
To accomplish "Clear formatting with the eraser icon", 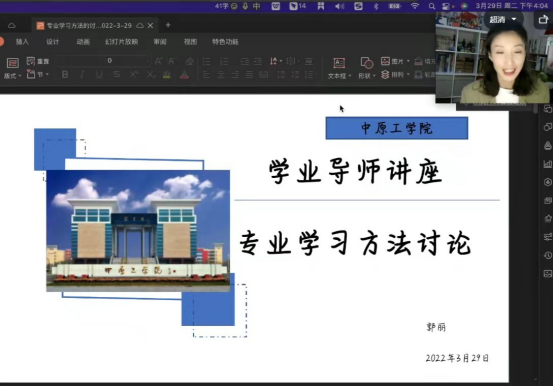I will coord(189,61).
